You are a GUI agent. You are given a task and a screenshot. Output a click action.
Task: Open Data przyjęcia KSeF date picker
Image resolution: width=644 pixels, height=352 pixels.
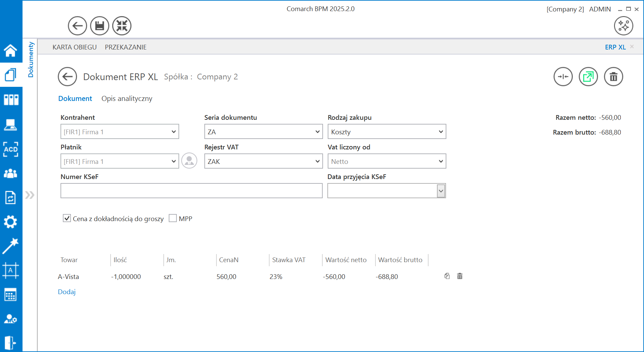[441, 191]
